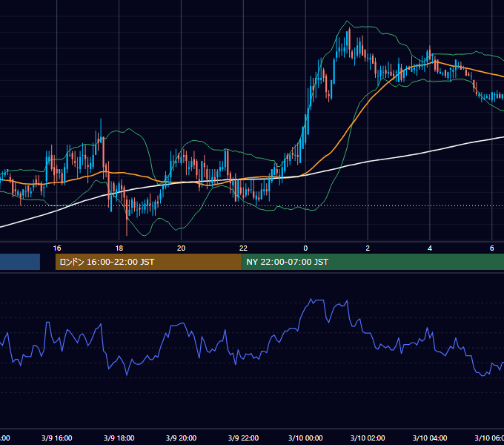Click the 18 hour label on price chart axis
Screen dimensions: 504x445
click(x=119, y=248)
